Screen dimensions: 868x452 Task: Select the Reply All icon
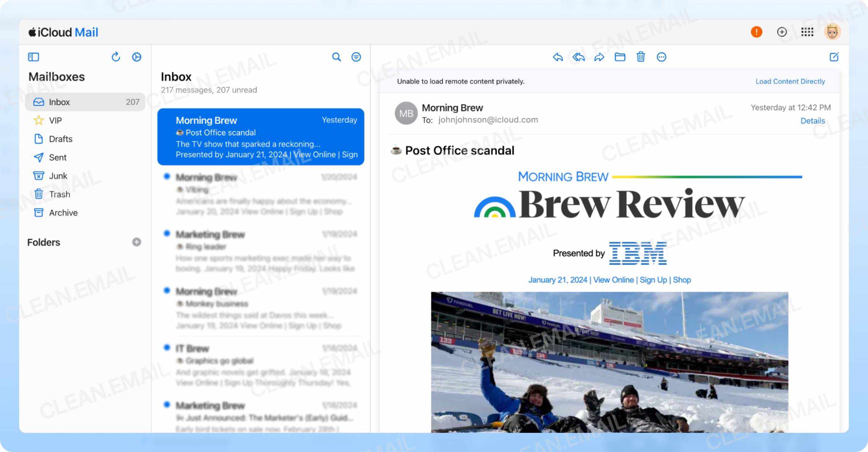[x=578, y=57]
